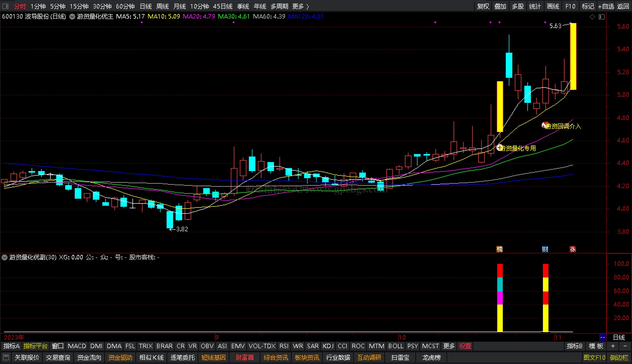Select 指标B tab
The image size is (632, 364).
(x=574, y=346)
